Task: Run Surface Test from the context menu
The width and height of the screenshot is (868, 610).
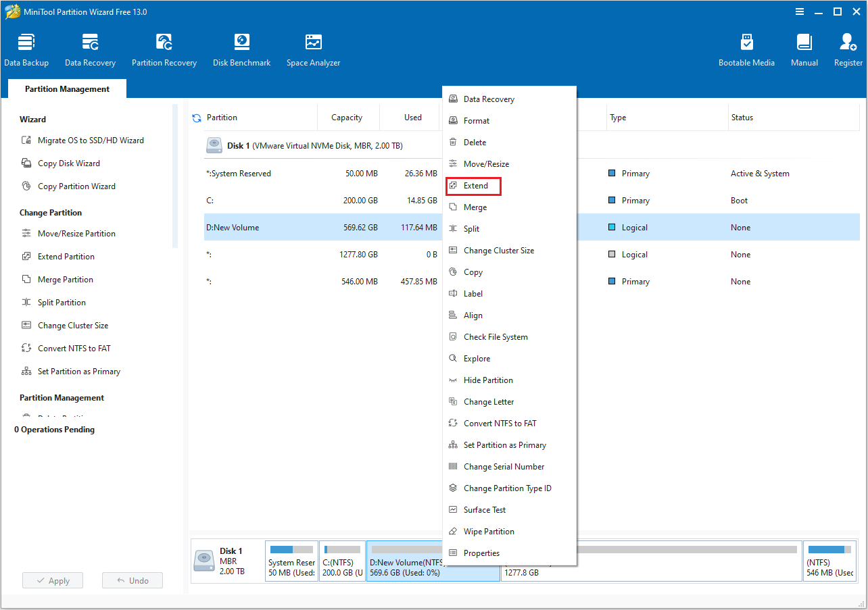Action: (509, 510)
